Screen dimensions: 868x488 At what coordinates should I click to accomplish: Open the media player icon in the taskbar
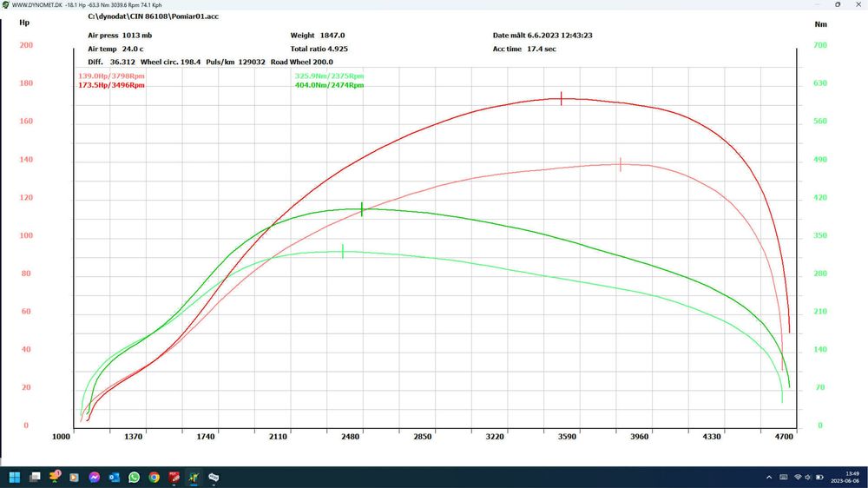point(74,477)
